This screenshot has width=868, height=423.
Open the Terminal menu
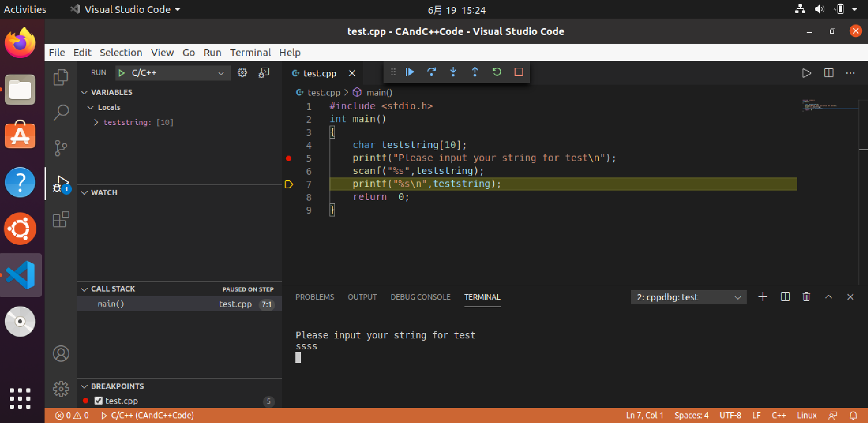click(250, 52)
